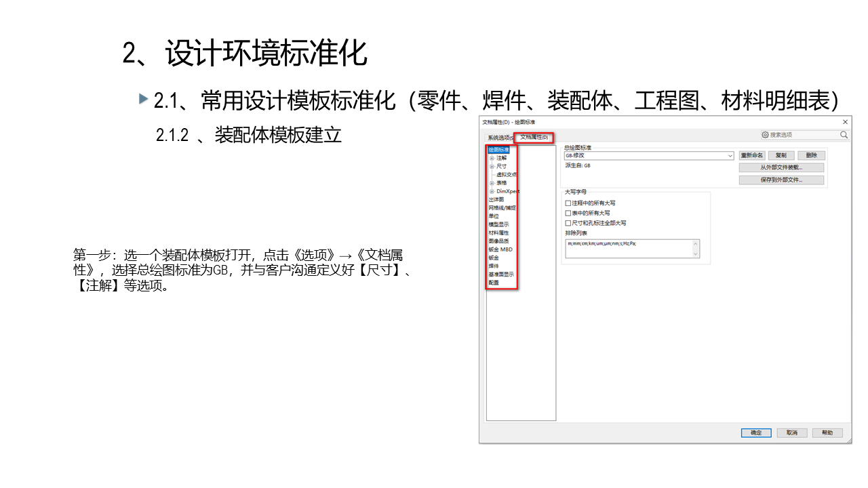Confirm with the 确定 button
The width and height of the screenshot is (868, 488).
pyautogui.click(x=756, y=432)
